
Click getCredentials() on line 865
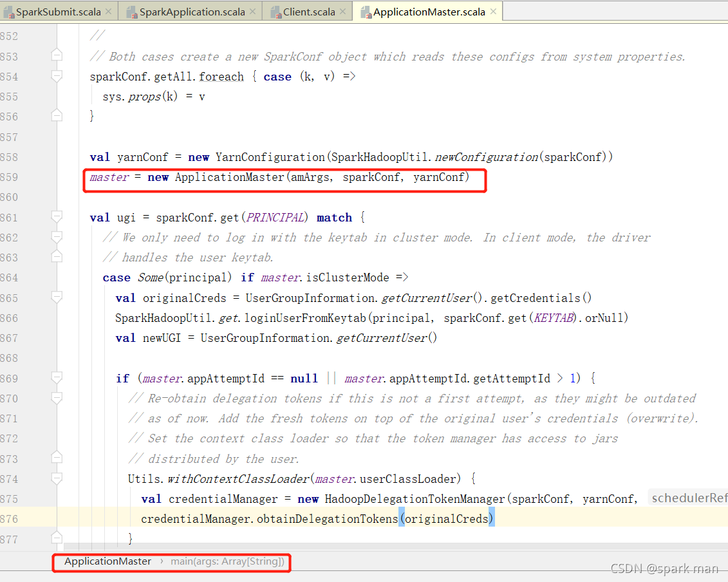point(541,297)
